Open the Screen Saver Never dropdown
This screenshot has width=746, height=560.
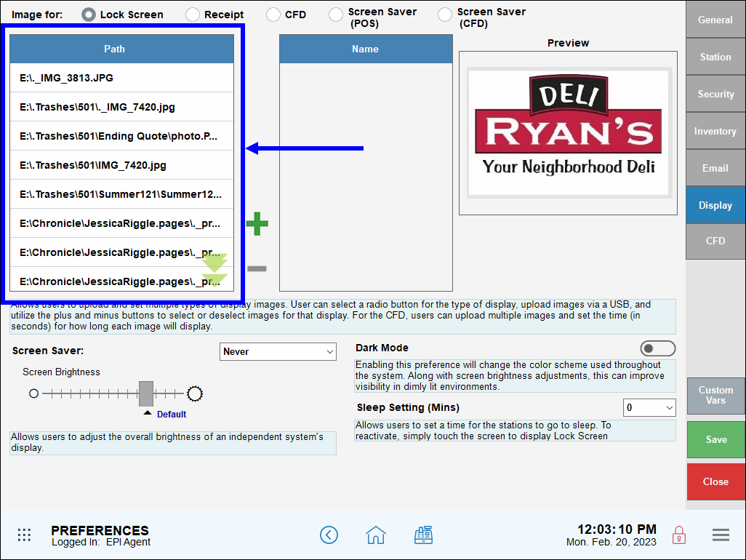click(x=278, y=351)
